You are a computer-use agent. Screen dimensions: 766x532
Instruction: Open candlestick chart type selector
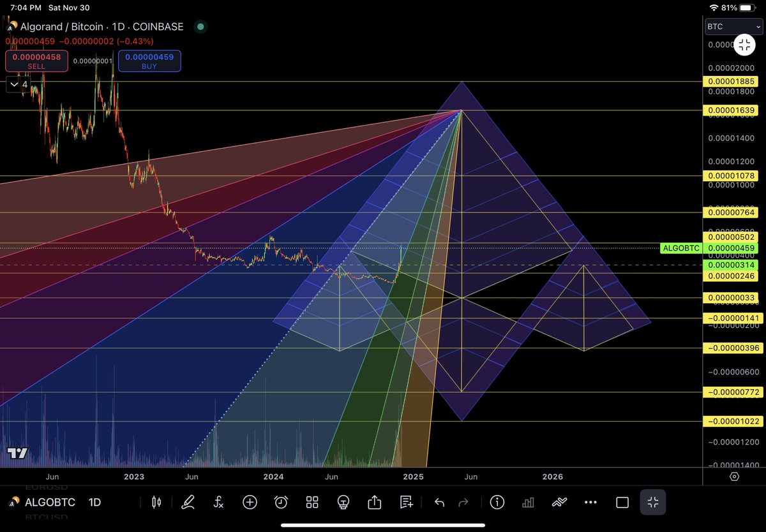click(156, 502)
